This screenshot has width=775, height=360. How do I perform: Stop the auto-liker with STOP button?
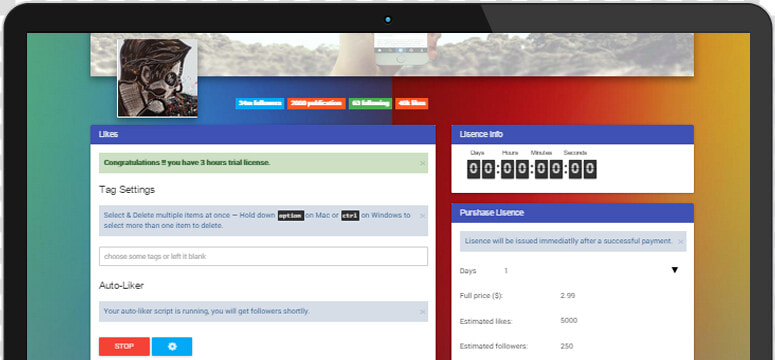pyautogui.click(x=124, y=346)
